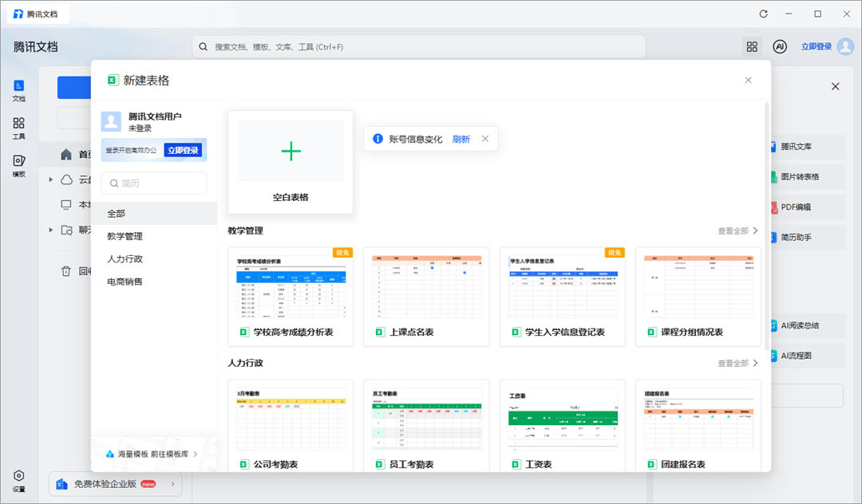
Task: Click the 腾讯文库 shortcut
Action: pyautogui.click(x=807, y=147)
